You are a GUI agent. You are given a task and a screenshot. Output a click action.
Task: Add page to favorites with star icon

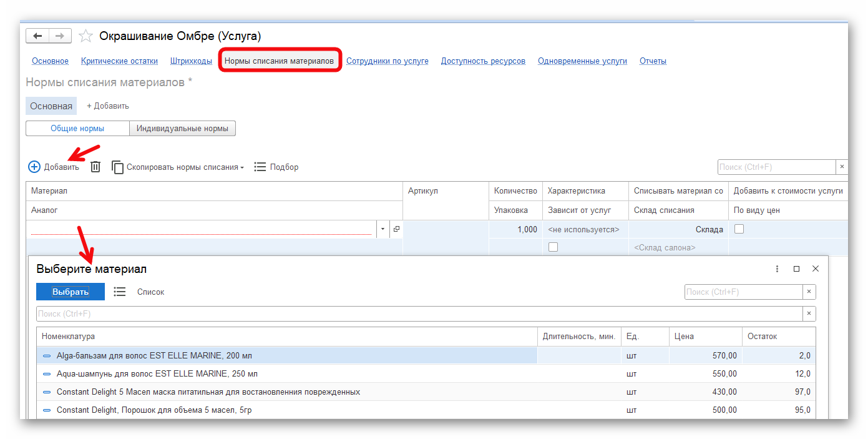coord(86,36)
